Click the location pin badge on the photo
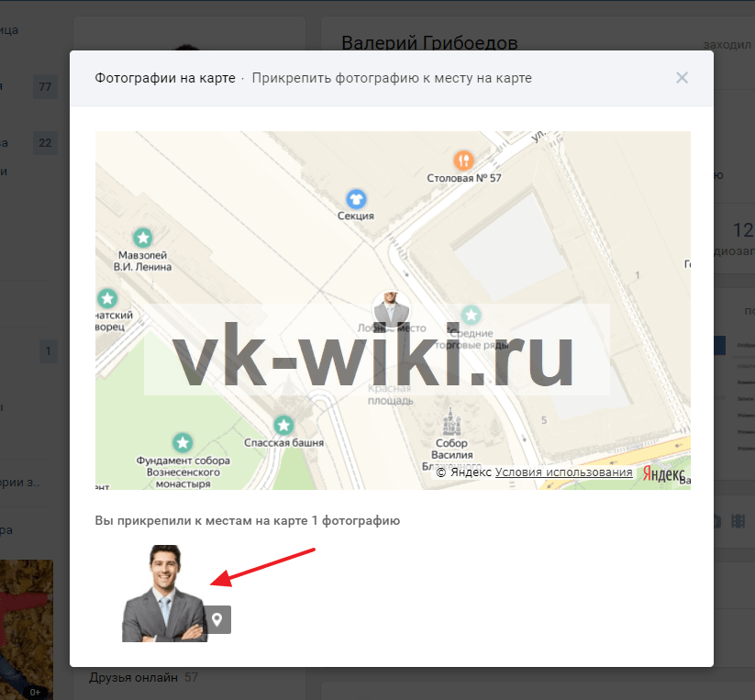Screen dimensions: 755x700 217,619
